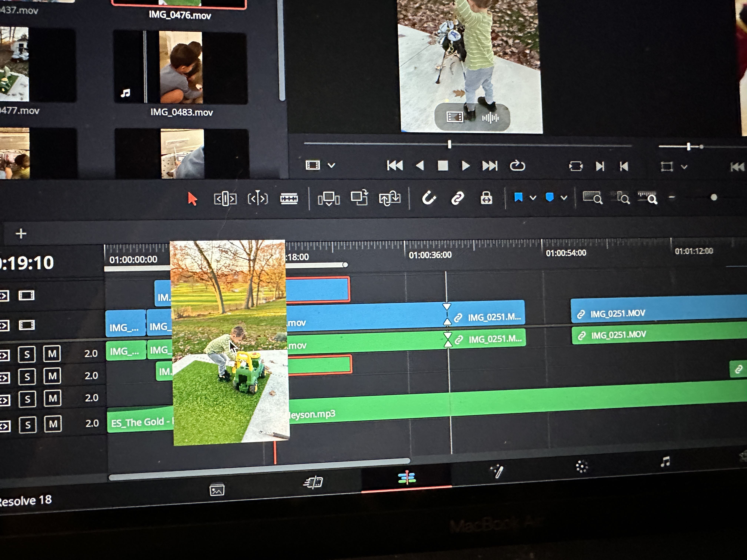Solo the first audio track
The height and width of the screenshot is (560, 747).
27,354
